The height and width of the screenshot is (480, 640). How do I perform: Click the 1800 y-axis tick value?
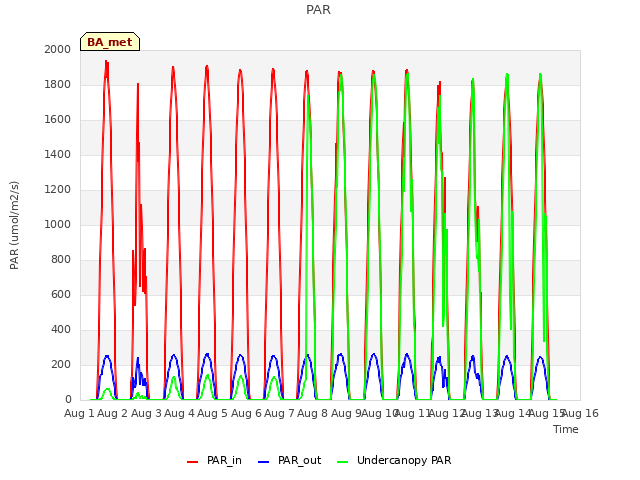pyautogui.click(x=58, y=84)
